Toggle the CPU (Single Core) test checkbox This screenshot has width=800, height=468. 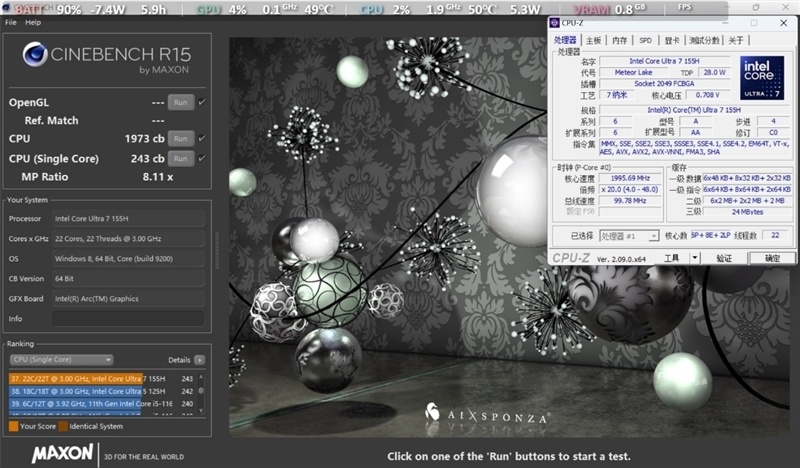click(203, 158)
